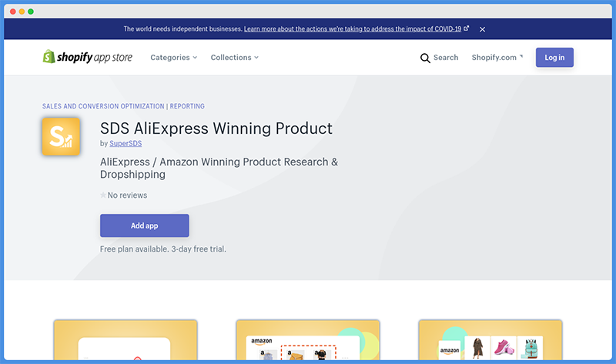Click the search magnifying glass icon
Screen dimensions: 616x364
pyautogui.click(x=425, y=58)
